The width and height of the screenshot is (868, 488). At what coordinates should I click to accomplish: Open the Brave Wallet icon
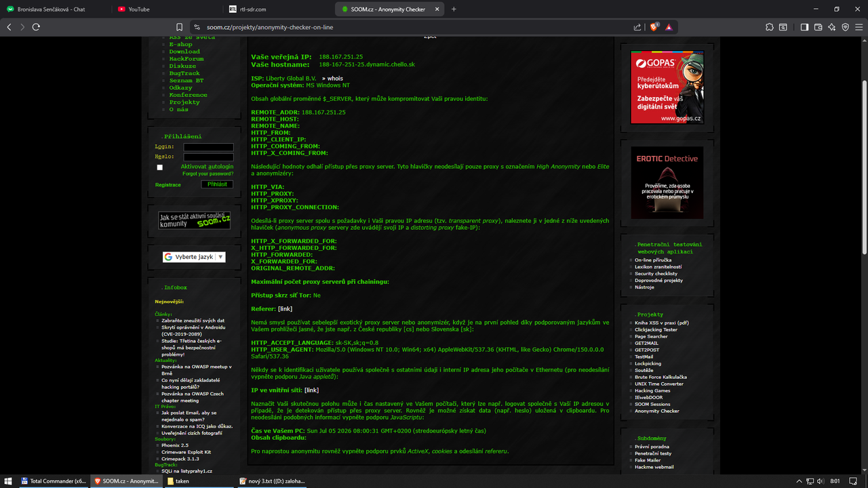(x=818, y=27)
